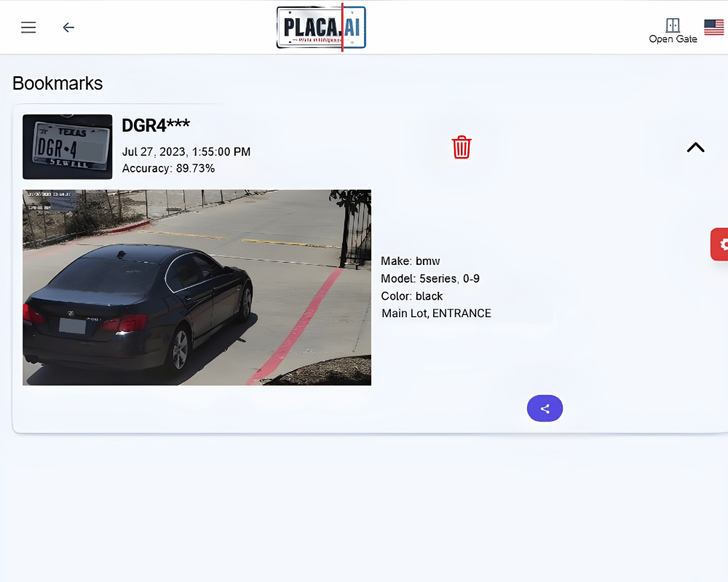Click the Jul 27, 2023 timestamp
Viewport: 728px width, 582px height.
[x=186, y=152]
